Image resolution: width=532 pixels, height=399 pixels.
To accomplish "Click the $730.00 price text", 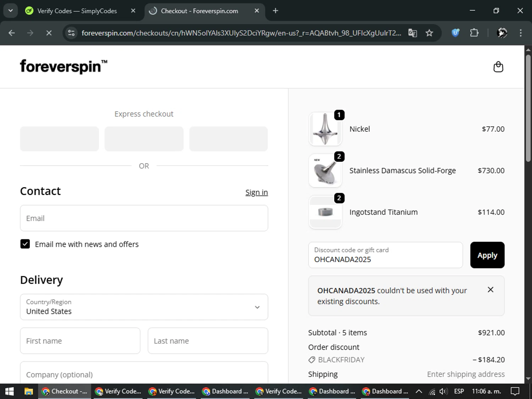I will click(x=491, y=171).
